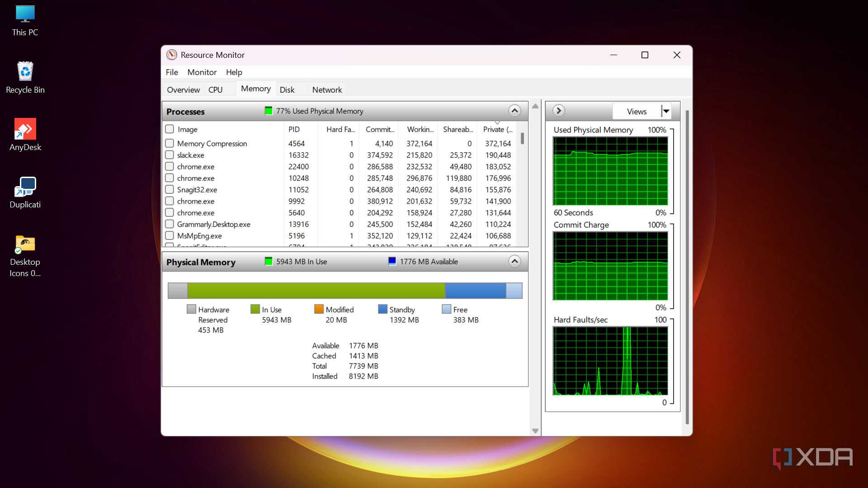868x488 pixels.
Task: Collapse graph pane with arrow button
Action: [559, 111]
